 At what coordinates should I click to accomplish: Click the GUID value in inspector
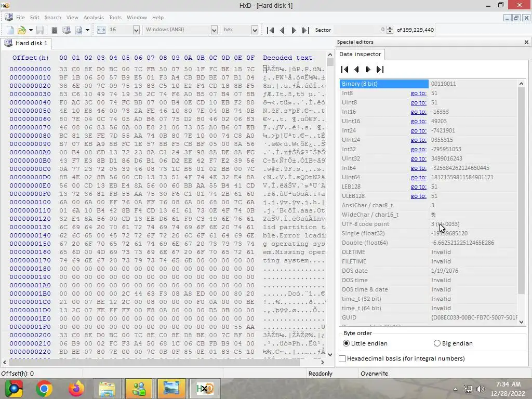474,317
